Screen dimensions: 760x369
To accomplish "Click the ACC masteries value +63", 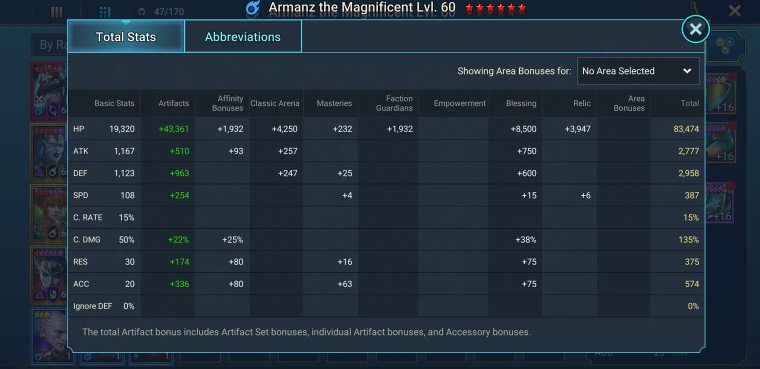I will 345,284.
